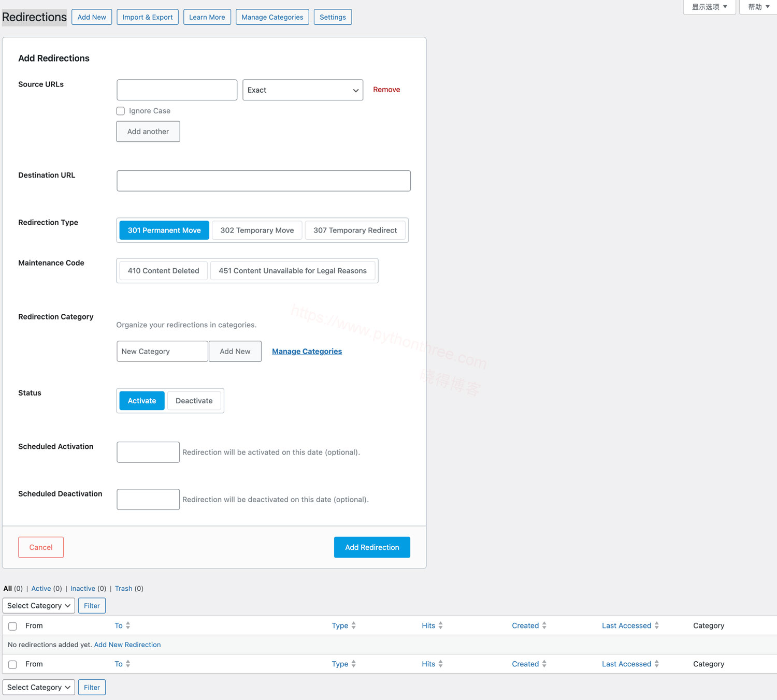
Task: Sort redirections by Type column header
Action: [340, 625]
